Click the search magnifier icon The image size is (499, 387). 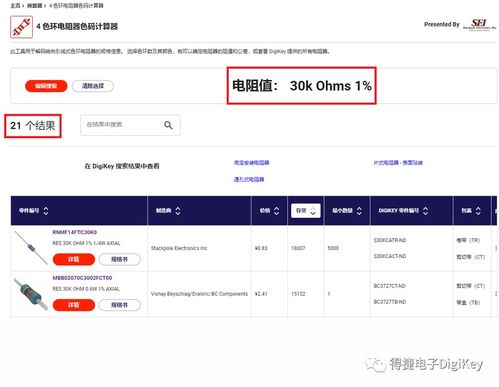(168, 125)
